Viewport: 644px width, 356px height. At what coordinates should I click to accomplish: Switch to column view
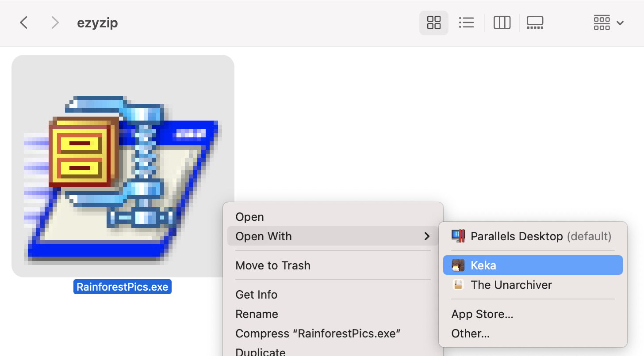pyautogui.click(x=502, y=23)
